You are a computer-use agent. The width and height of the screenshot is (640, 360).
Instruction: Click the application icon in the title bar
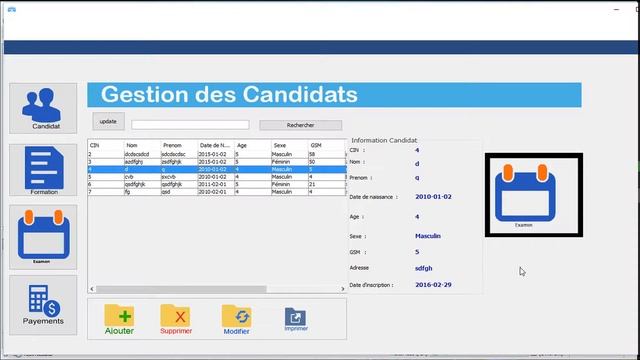pyautogui.click(x=12, y=9)
